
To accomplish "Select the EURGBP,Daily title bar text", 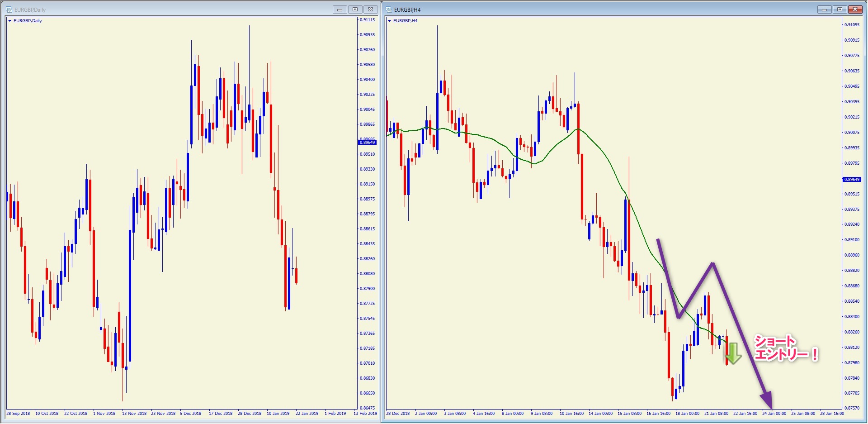I will [30, 10].
